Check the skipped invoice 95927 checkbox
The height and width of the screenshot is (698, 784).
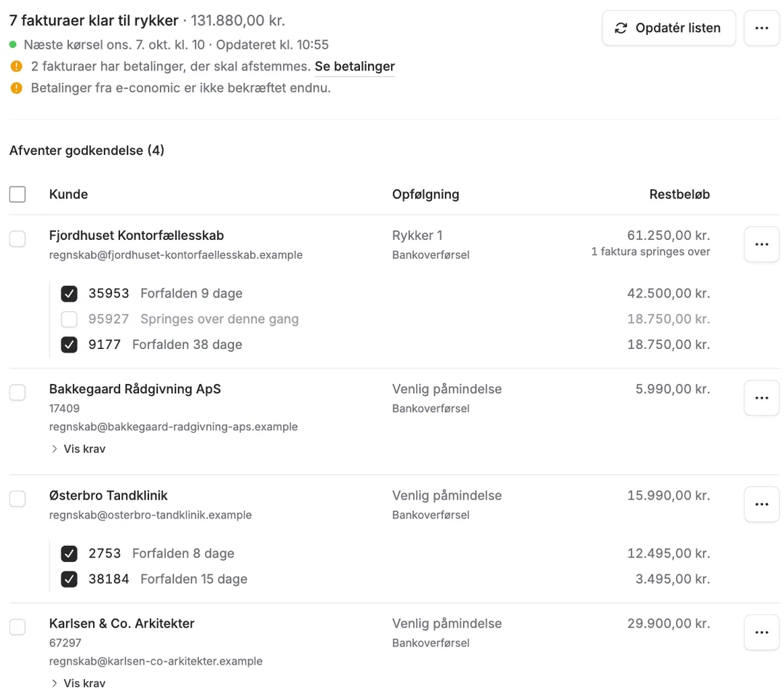[x=69, y=319]
